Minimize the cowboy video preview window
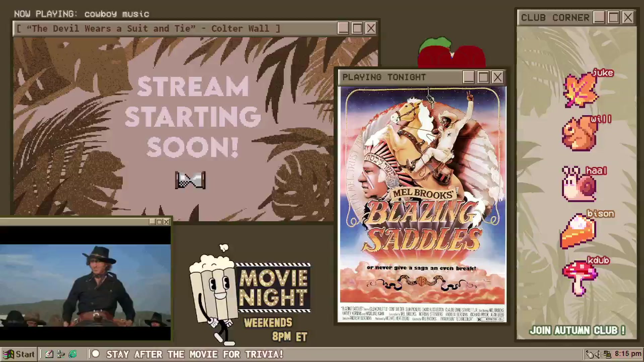This screenshot has width=644, height=362. point(152,222)
